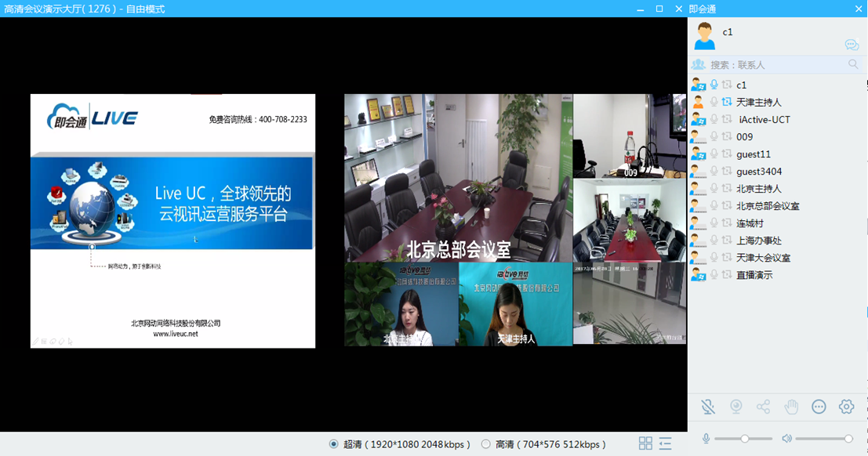Click sync icon for guest3404
The width and height of the screenshot is (868, 456).
727,171
